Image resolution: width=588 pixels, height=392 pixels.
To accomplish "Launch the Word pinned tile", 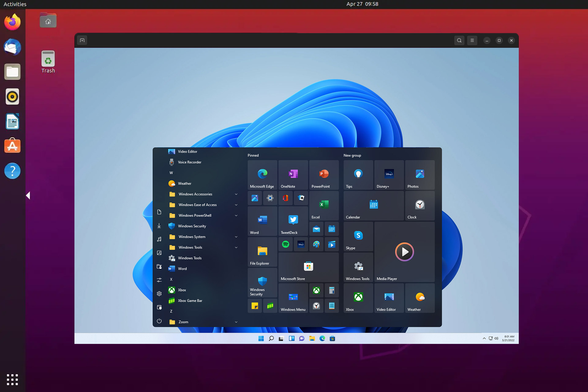I will [x=262, y=221].
